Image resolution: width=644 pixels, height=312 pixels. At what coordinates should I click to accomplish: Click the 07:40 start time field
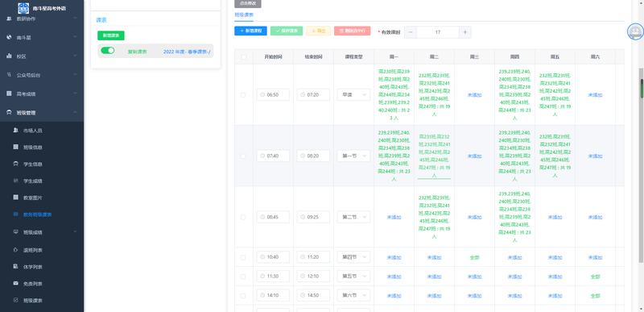point(273,156)
